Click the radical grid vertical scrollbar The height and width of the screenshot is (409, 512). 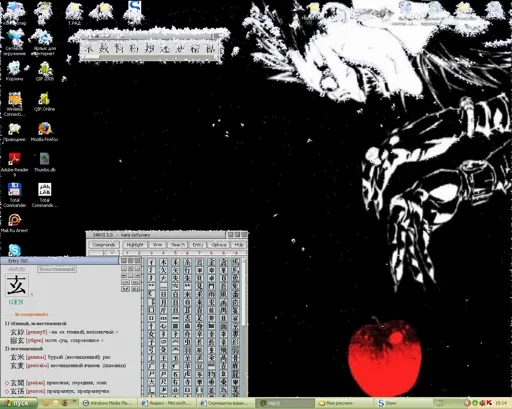point(244,327)
